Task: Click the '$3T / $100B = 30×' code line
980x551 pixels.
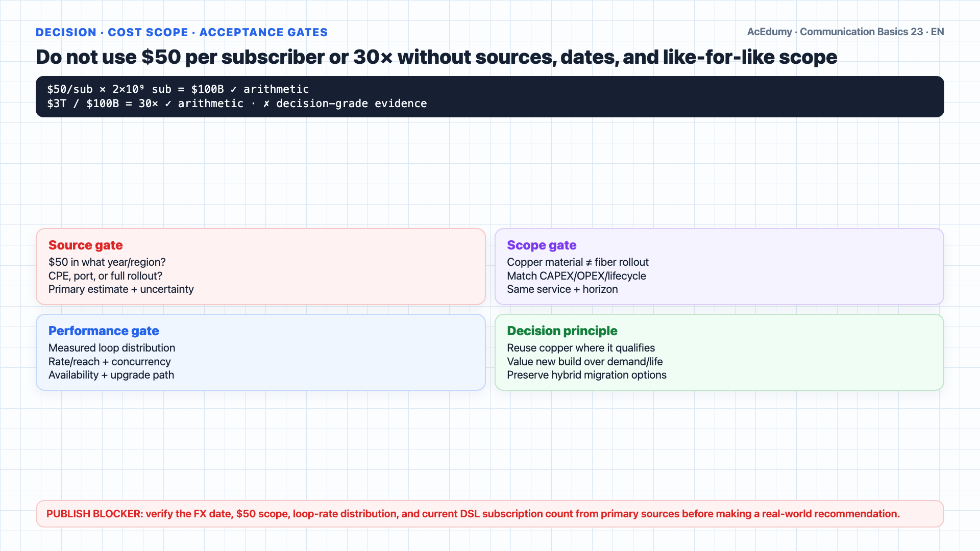Action: (x=237, y=104)
